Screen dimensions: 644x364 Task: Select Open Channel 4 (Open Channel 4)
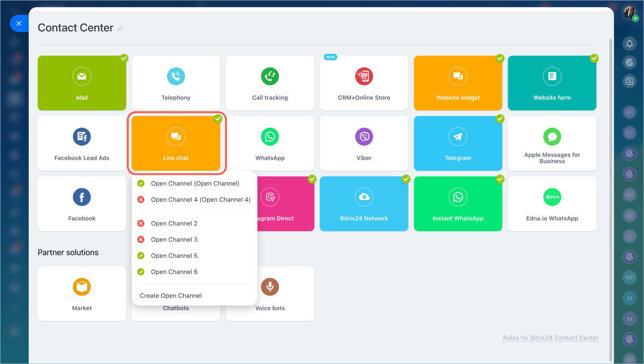tap(194, 199)
